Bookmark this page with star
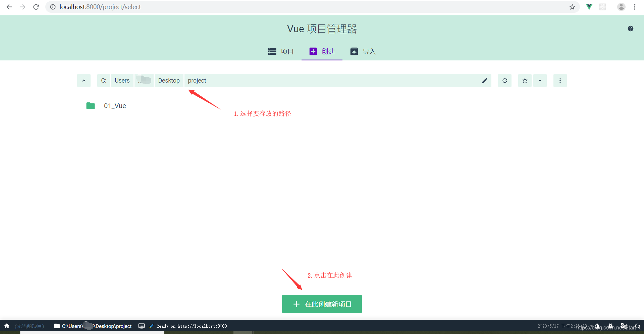This screenshot has width=644, height=334. pyautogui.click(x=572, y=7)
